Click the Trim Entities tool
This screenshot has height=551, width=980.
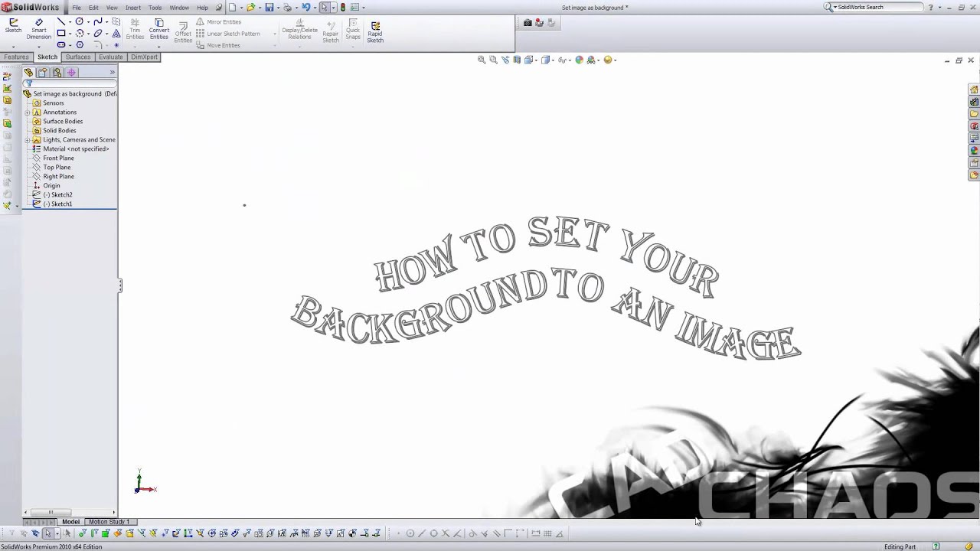135,29
